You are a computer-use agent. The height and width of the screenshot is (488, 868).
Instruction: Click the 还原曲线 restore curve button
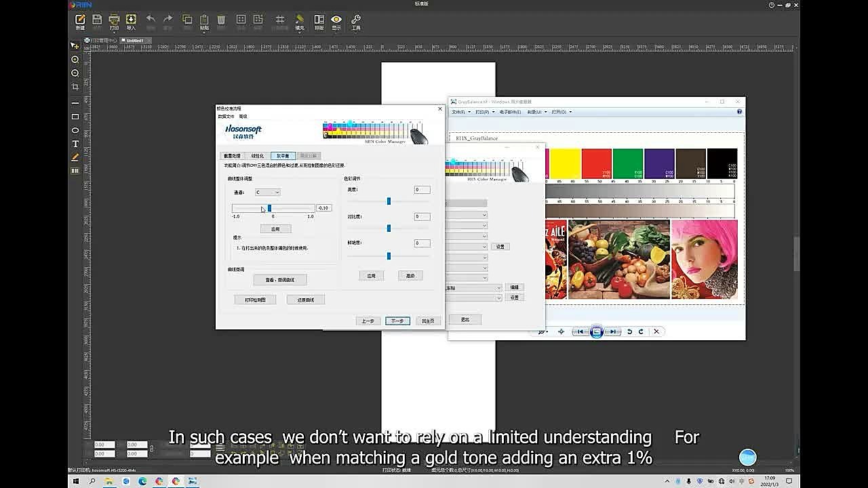[x=306, y=300]
